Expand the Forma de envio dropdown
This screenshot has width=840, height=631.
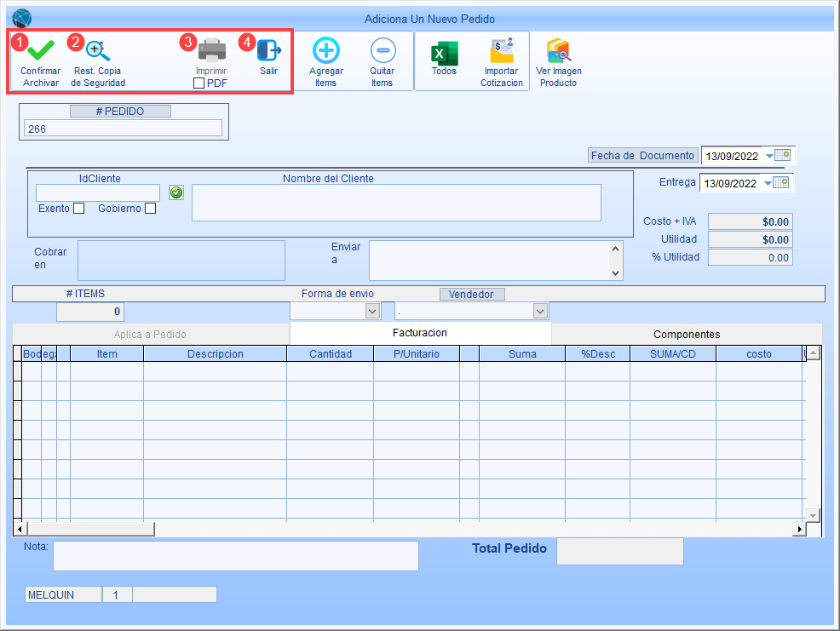pyautogui.click(x=372, y=311)
